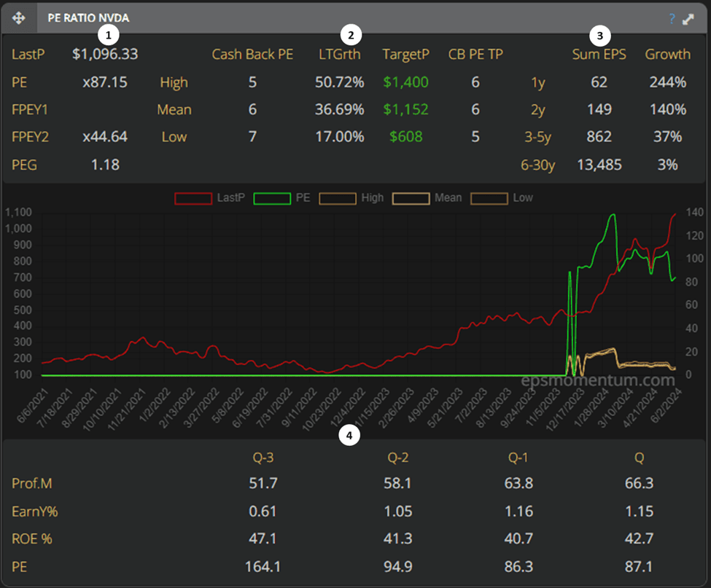Image resolution: width=711 pixels, height=588 pixels.
Task: Click the green PE legend swatch
Action: click(x=272, y=198)
